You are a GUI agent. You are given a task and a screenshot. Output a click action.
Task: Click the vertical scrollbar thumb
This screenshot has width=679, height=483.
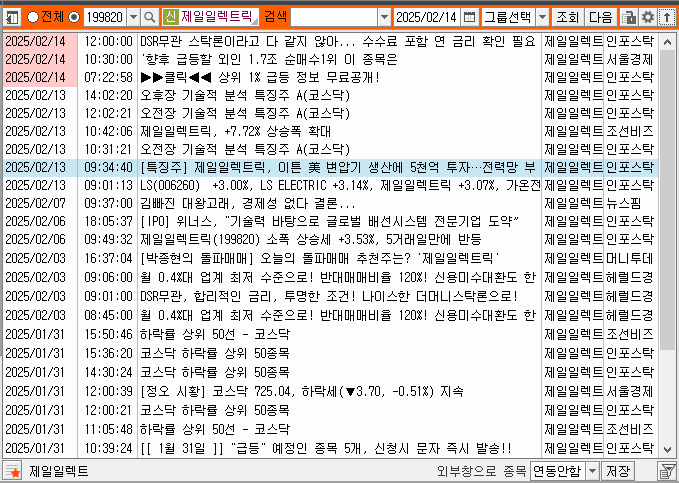(667, 199)
